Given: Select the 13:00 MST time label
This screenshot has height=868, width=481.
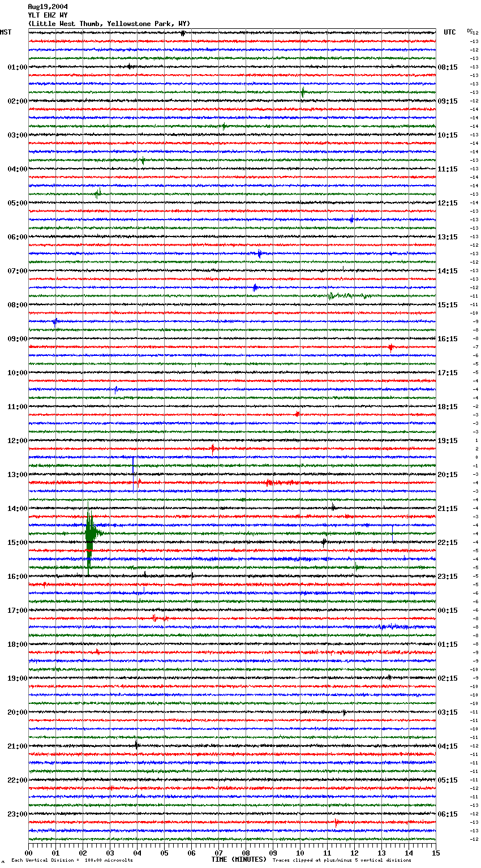Looking at the screenshot, I should pos(18,475).
